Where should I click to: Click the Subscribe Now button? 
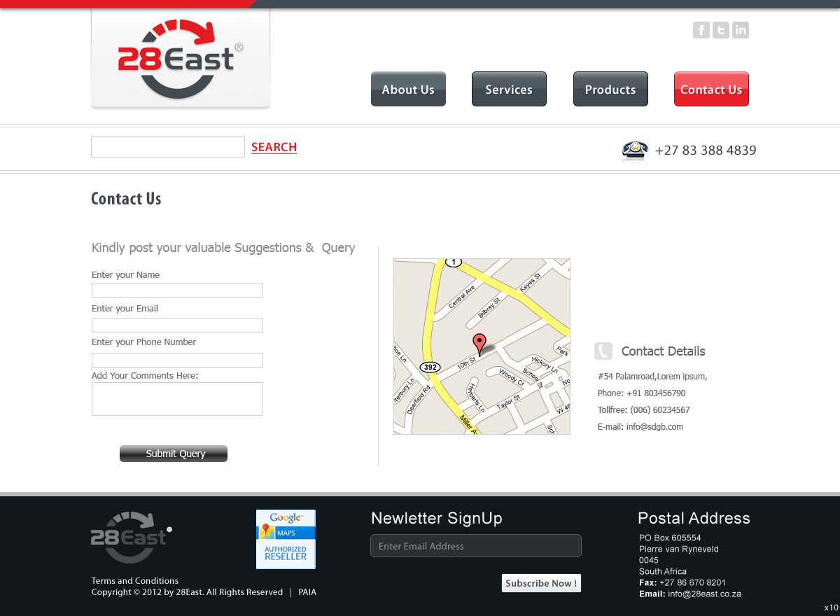click(541, 583)
